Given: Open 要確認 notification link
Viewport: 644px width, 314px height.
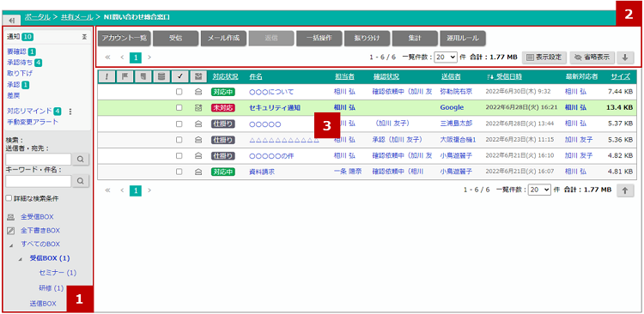Looking at the screenshot, I should pyautogui.click(x=17, y=51).
